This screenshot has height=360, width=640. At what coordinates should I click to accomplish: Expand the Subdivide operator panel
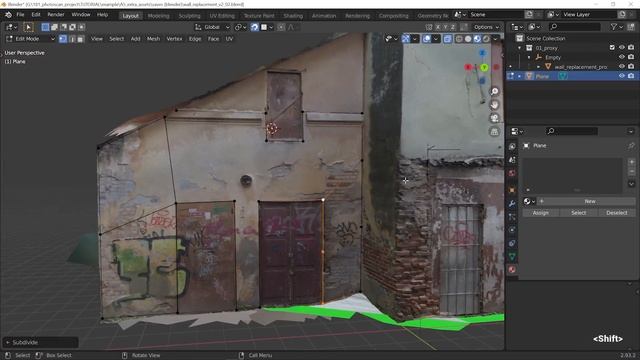point(40,342)
